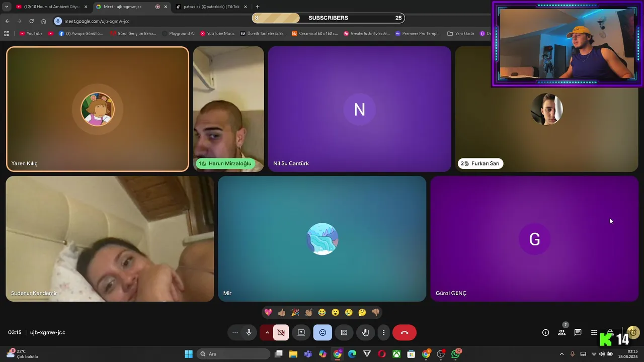Start presenting your screen

tap(301, 332)
